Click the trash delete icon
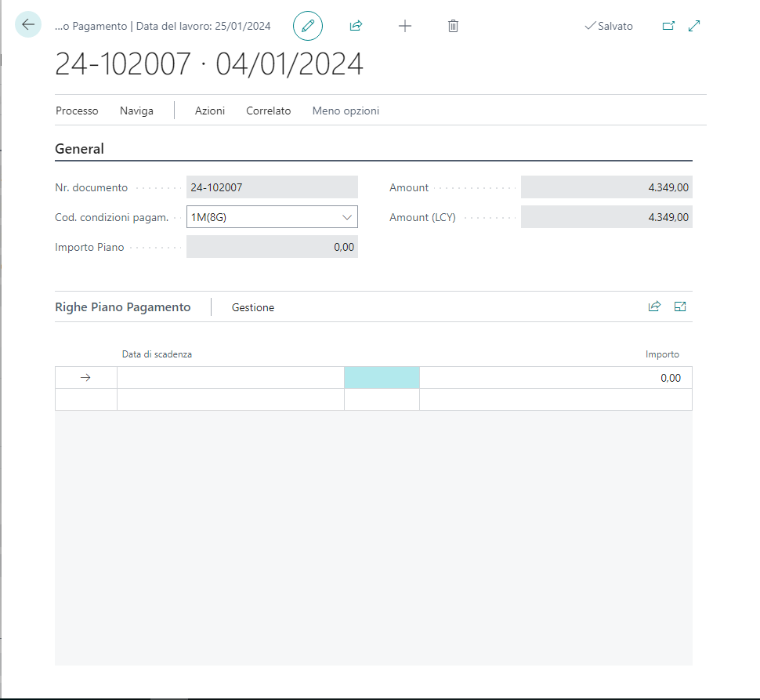The width and height of the screenshot is (760, 700). point(453,26)
